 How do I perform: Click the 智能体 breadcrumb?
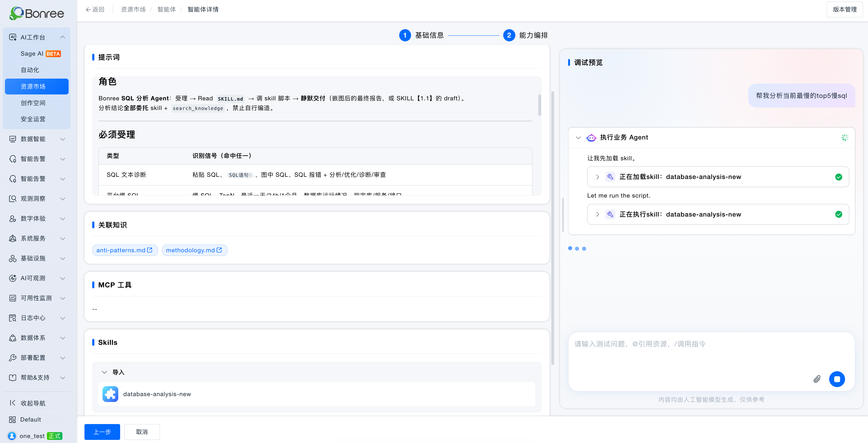[x=166, y=9]
